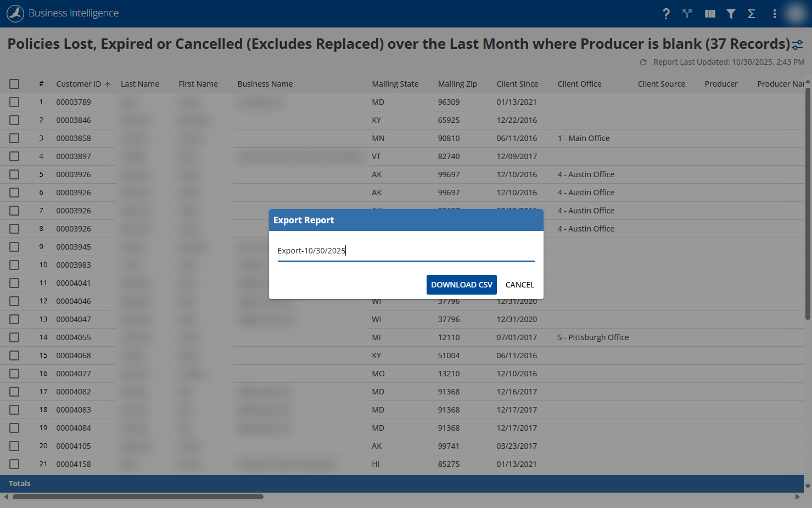Click the Business Name column header
The width and height of the screenshot is (812, 508).
(265, 84)
